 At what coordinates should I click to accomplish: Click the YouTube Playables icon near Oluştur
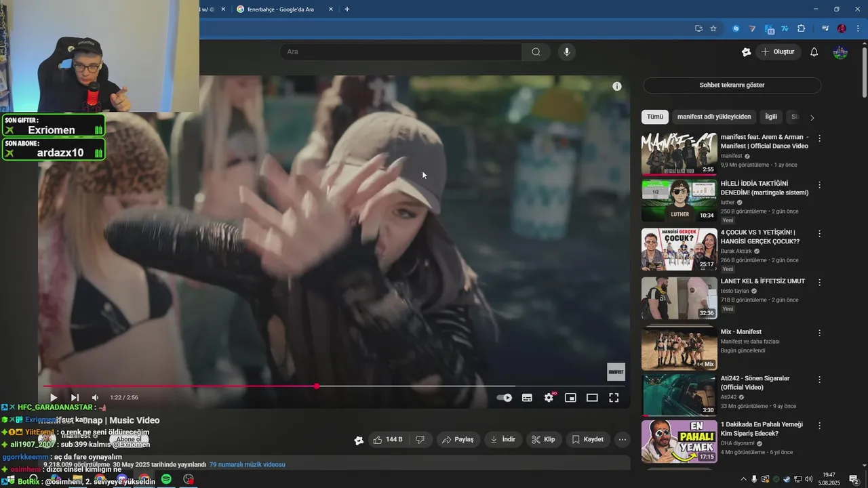(747, 52)
